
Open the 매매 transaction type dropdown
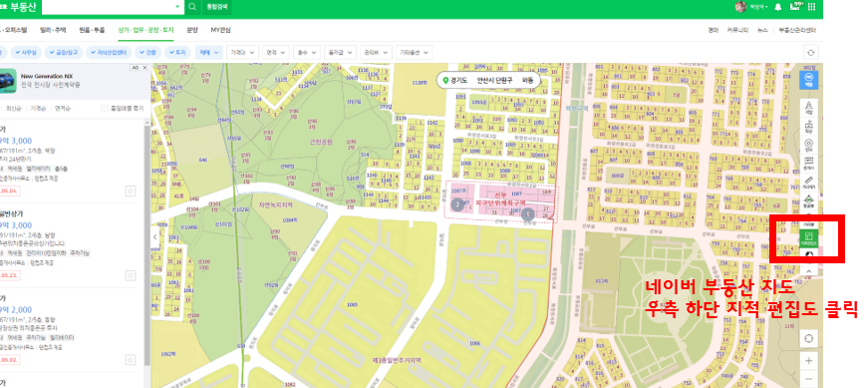pos(208,53)
